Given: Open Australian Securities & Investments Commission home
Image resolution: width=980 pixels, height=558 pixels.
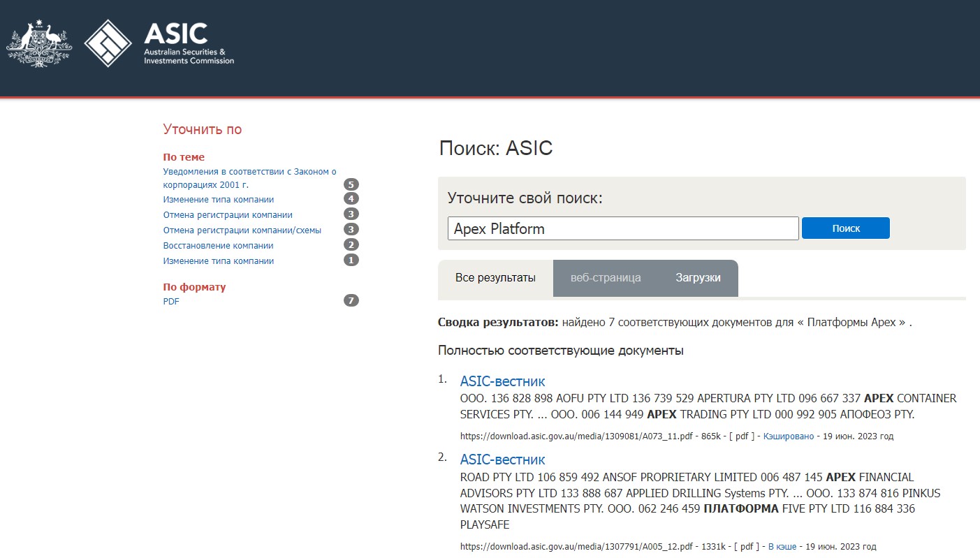Looking at the screenshot, I should [189, 43].
